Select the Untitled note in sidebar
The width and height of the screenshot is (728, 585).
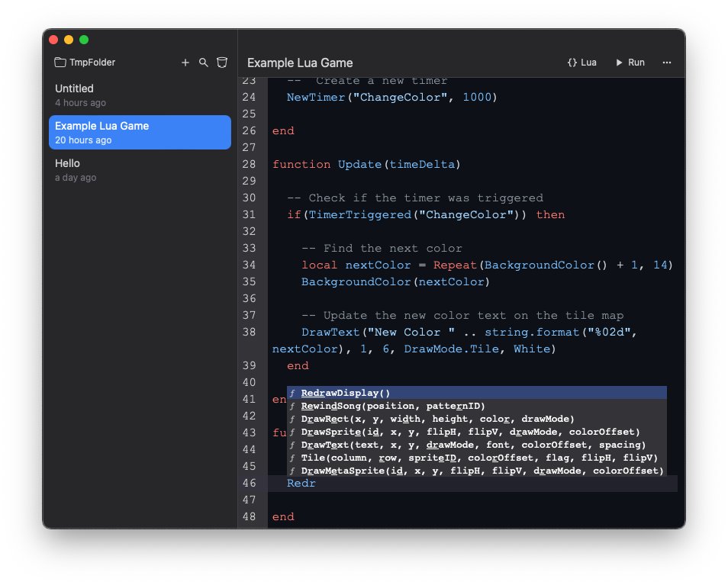coord(140,95)
